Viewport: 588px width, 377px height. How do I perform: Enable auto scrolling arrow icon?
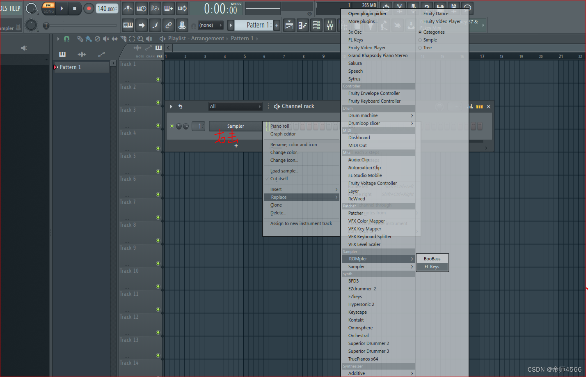click(142, 25)
